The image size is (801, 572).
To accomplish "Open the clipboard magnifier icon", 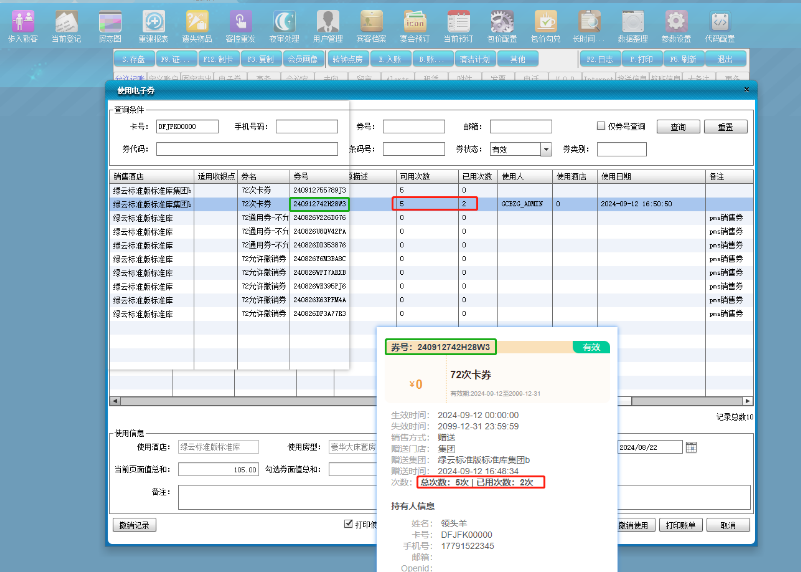I will [589, 27].
